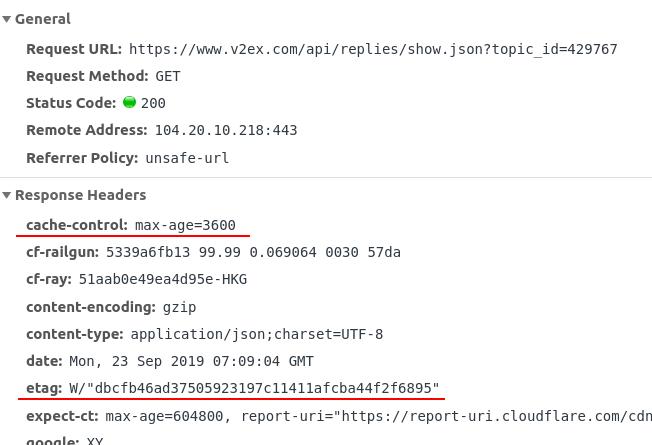Click the Referrer Policy unsafe-url value

tap(186, 157)
